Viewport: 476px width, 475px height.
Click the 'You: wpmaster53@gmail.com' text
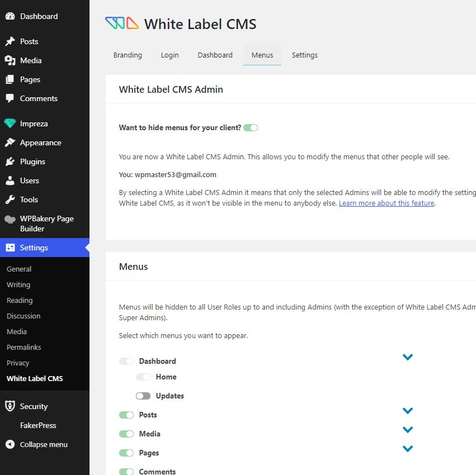(168, 175)
